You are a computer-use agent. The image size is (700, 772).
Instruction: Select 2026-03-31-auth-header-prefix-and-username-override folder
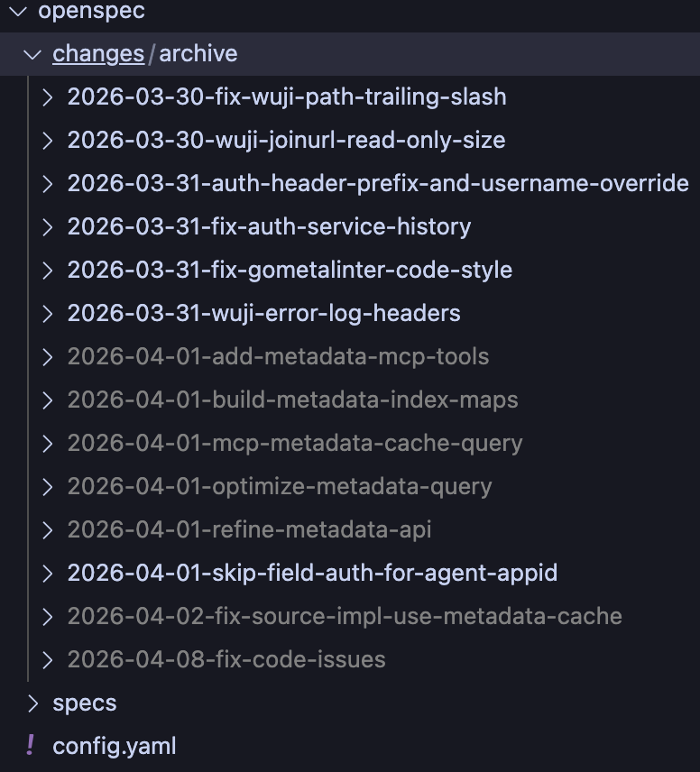pyautogui.click(x=378, y=184)
